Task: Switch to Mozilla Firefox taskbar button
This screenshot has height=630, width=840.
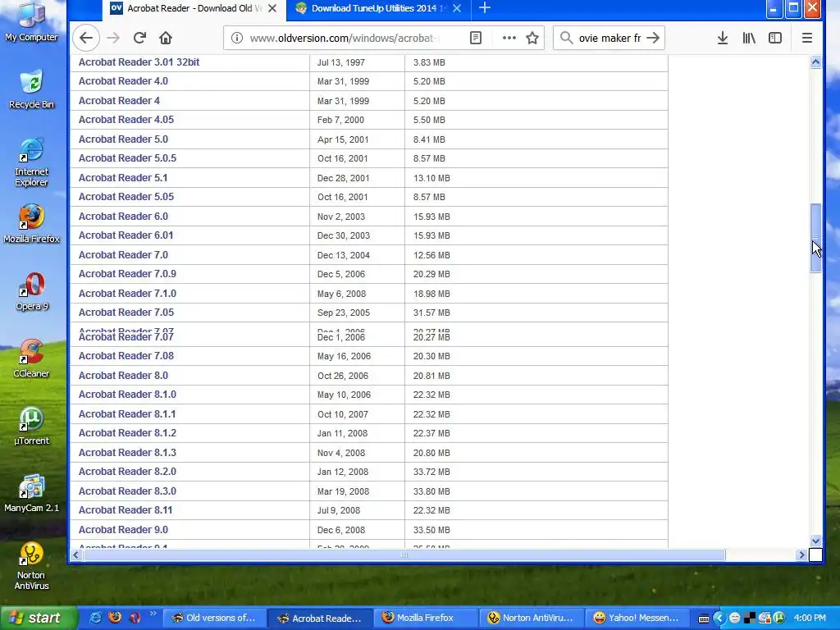Action: point(426,618)
